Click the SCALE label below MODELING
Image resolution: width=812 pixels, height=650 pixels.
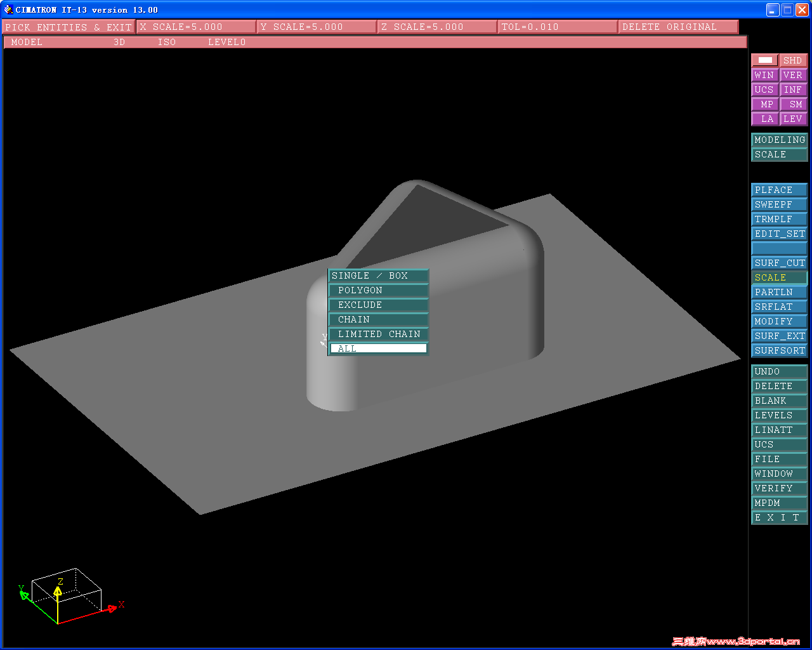tap(780, 154)
